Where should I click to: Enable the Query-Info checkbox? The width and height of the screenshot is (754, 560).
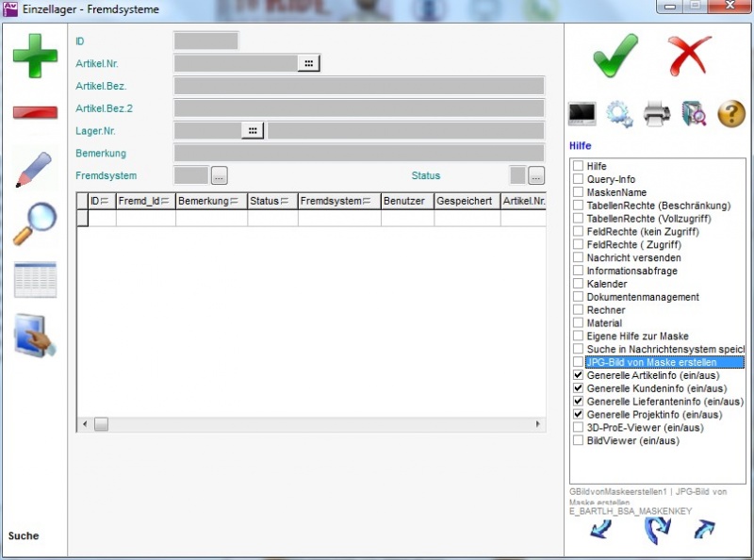pyautogui.click(x=578, y=179)
